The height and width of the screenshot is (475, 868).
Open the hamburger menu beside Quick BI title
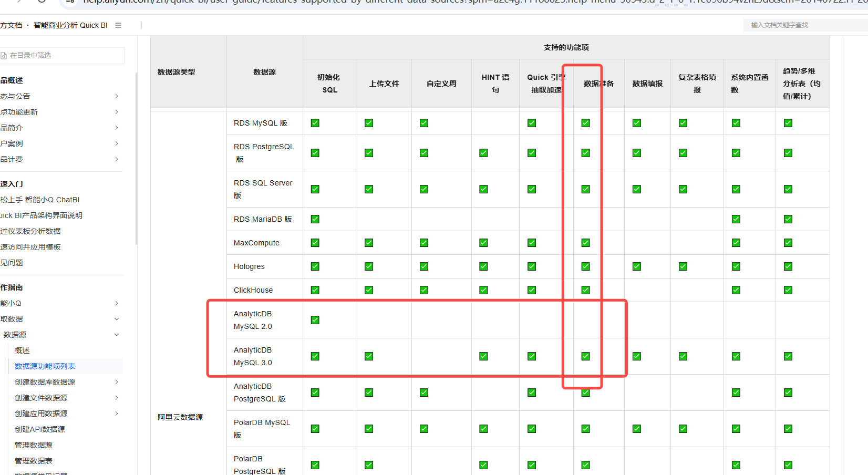pyautogui.click(x=118, y=25)
